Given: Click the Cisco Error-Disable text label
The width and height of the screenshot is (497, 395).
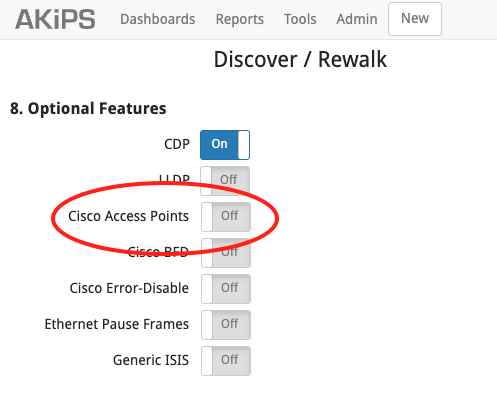Looking at the screenshot, I should 129,288.
